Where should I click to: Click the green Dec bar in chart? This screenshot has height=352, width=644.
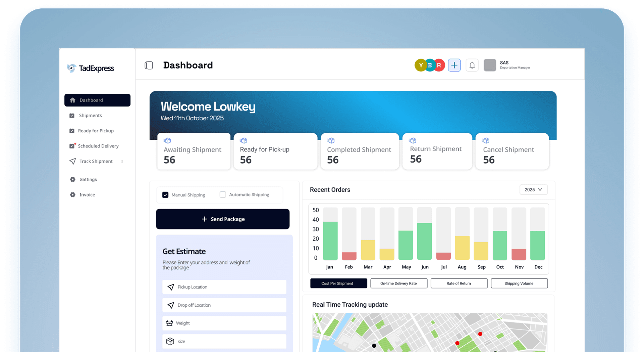[537, 245]
